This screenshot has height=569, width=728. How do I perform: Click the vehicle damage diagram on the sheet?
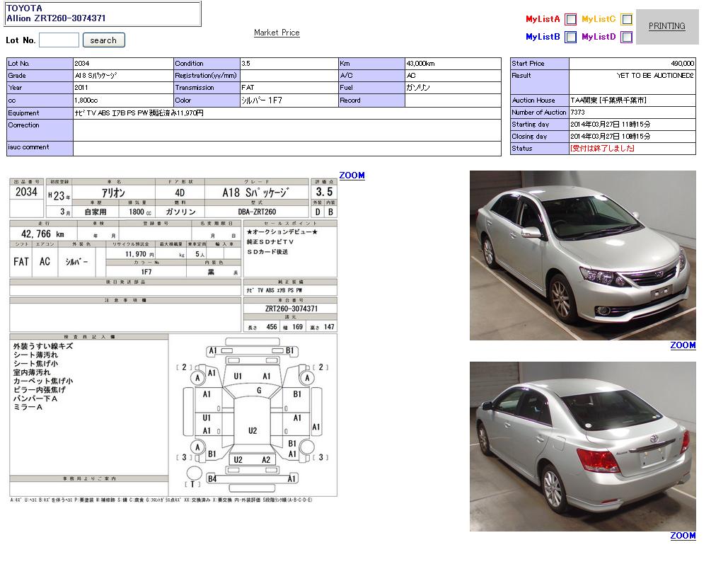[x=253, y=415]
